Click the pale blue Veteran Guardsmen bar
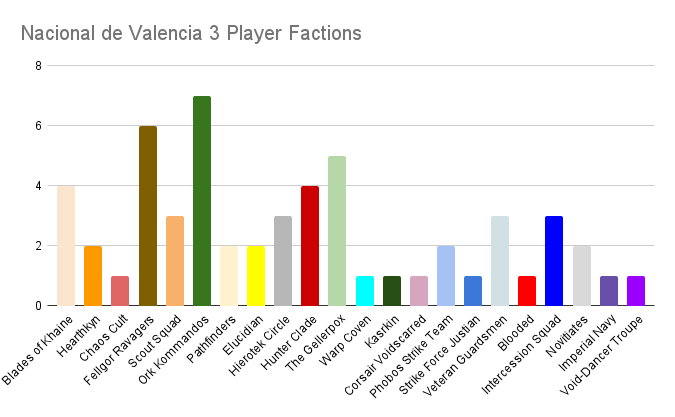 pos(500,260)
